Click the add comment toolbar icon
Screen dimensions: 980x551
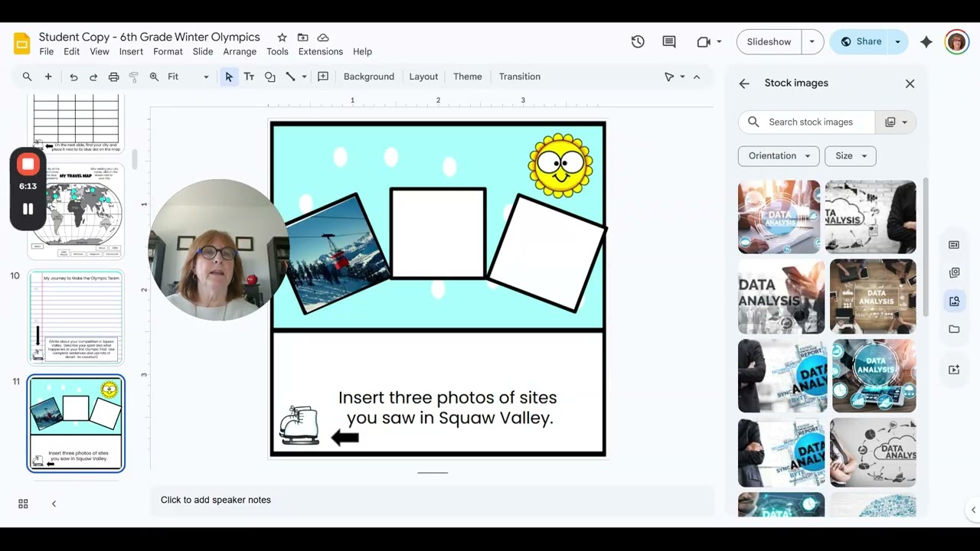click(323, 77)
